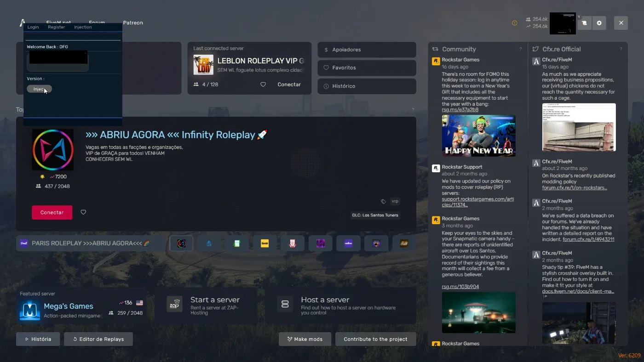The image size is (644, 362).
Task: Click the LEBLON ROLEPLAY server logo
Action: click(x=203, y=65)
